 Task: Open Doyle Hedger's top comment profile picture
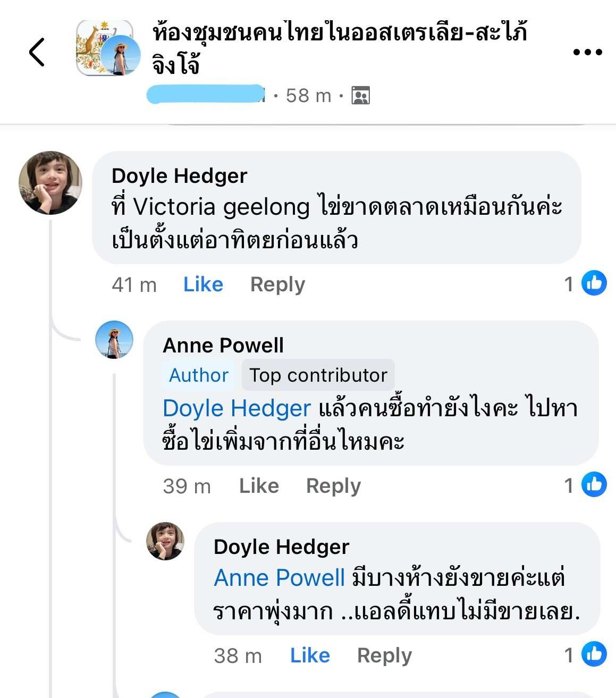[50, 183]
